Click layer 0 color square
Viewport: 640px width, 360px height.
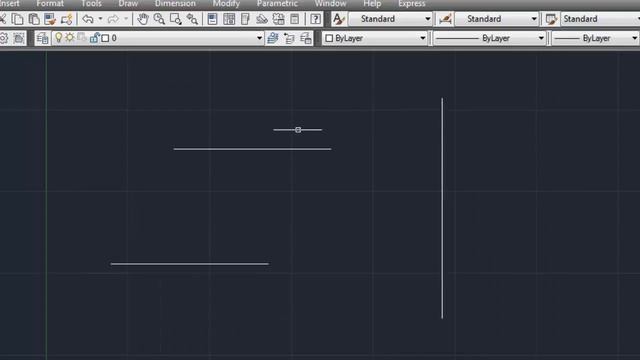(x=105, y=38)
